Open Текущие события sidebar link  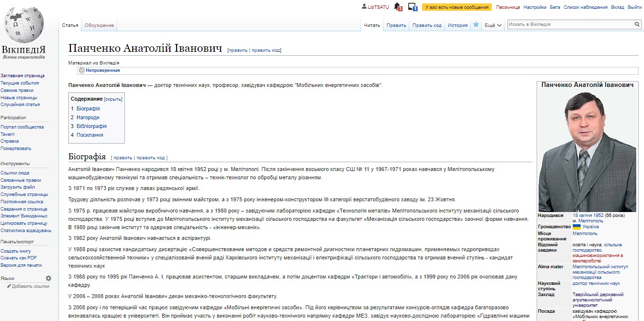20,83
